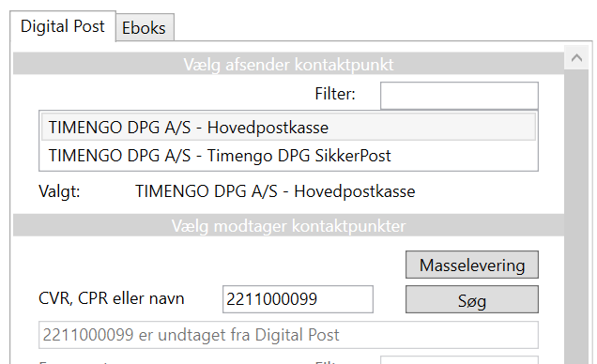This screenshot has height=364, width=597.
Task: Click the 'er undtaget fra Digital Post' status field
Action: [288, 335]
